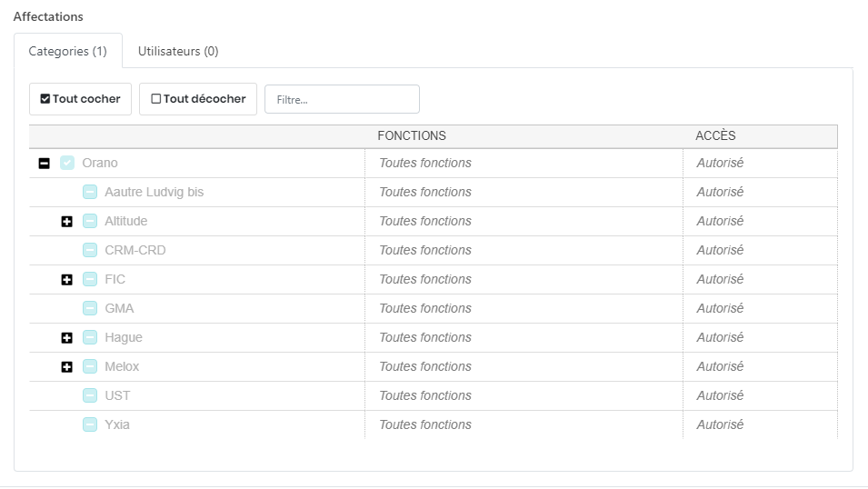
Task: Toggle the Aautre Ludvig bis checkbox
Action: (x=90, y=193)
